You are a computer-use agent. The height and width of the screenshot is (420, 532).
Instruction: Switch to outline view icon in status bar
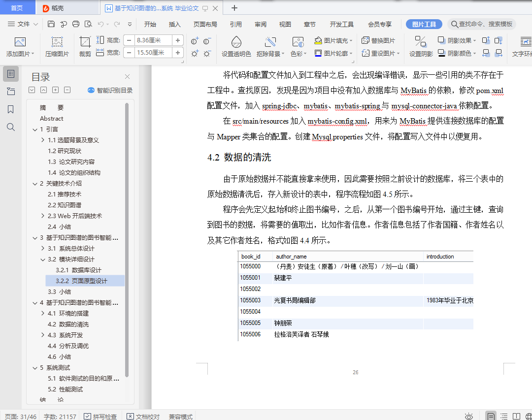tap(504, 416)
